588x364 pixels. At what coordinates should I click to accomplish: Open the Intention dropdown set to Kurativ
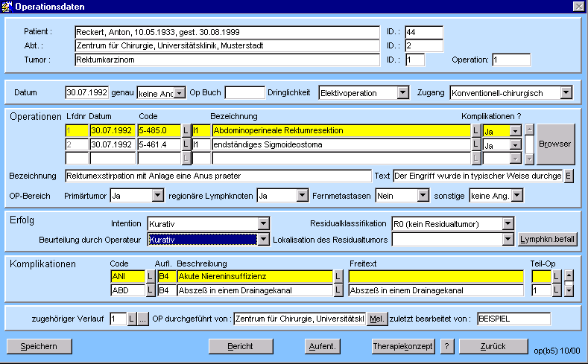(262, 223)
